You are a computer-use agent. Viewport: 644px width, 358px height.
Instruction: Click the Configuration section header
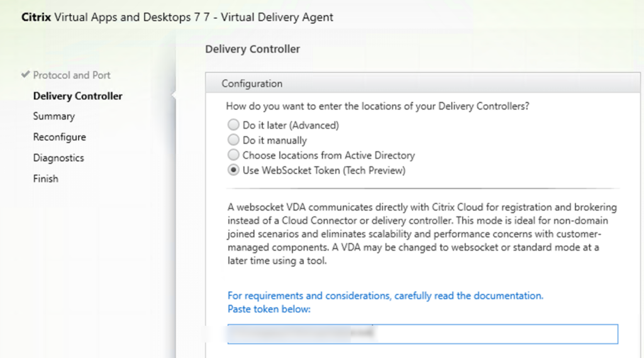click(x=252, y=84)
